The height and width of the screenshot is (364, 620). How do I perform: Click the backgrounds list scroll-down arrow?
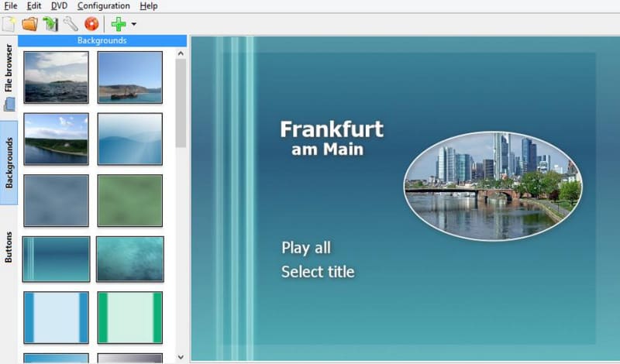coord(181,357)
